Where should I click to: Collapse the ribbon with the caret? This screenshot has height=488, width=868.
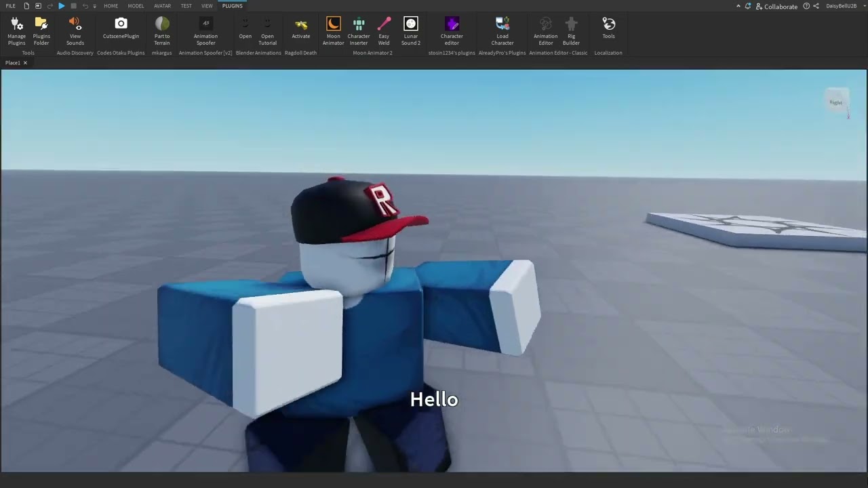pyautogui.click(x=738, y=6)
